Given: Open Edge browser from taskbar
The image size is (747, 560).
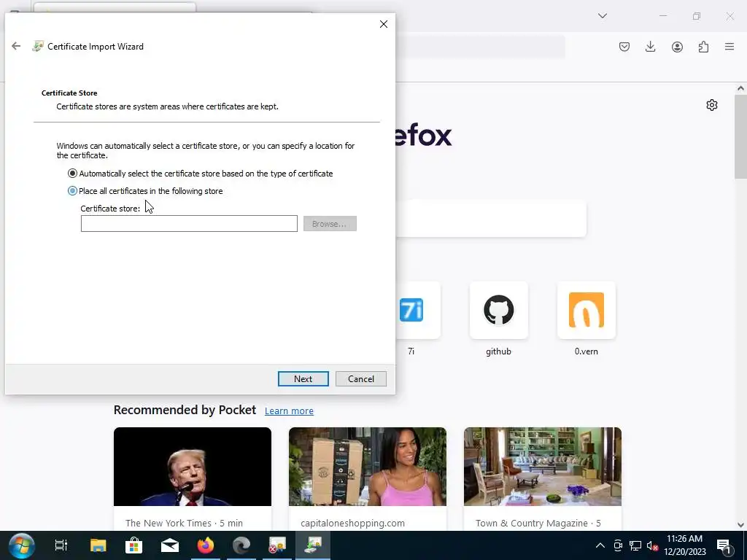Looking at the screenshot, I should click(x=241, y=545).
